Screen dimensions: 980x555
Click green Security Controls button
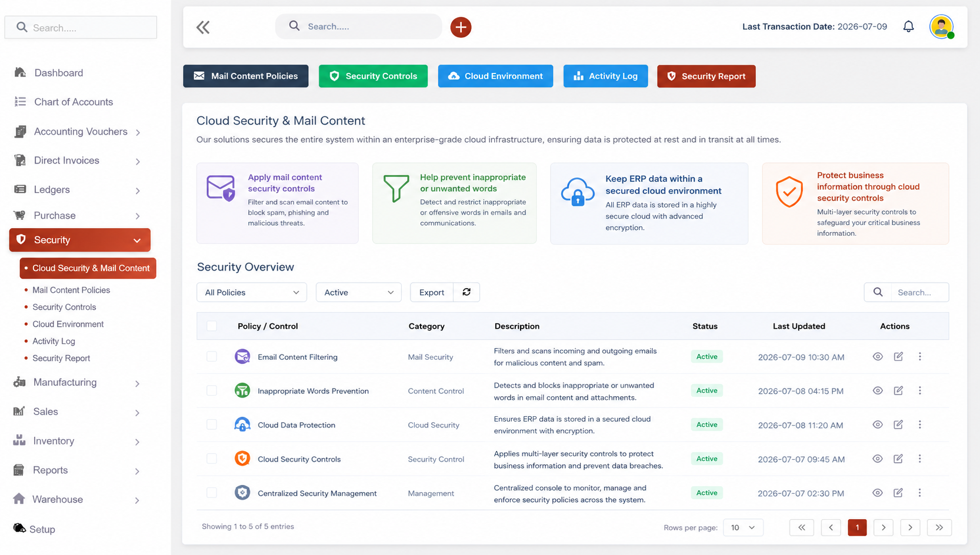pos(374,76)
